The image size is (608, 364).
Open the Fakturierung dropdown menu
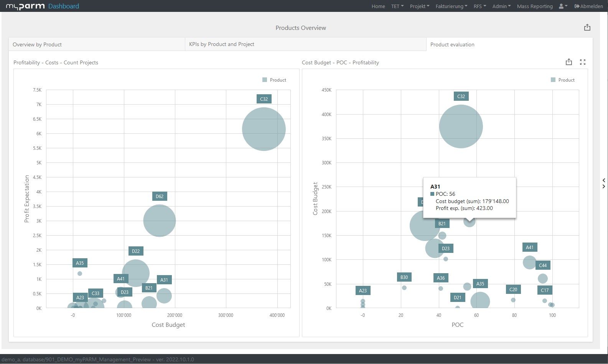coord(451,6)
